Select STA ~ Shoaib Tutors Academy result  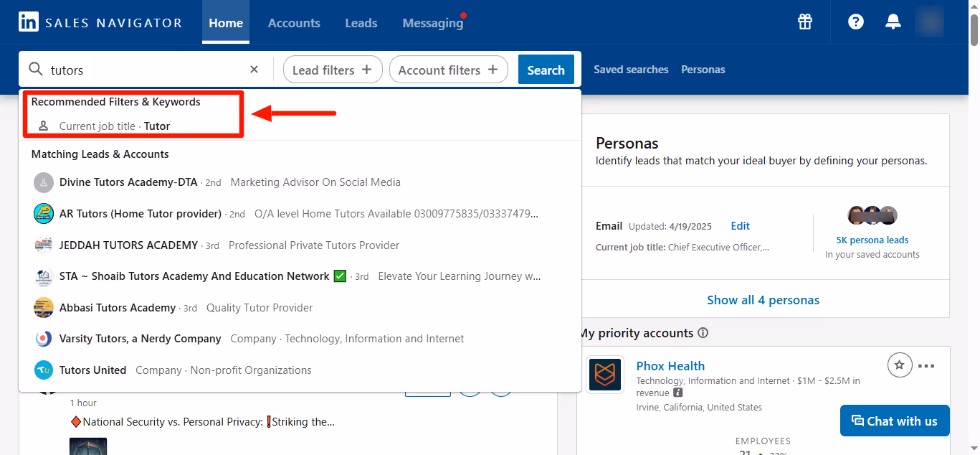[300, 276]
